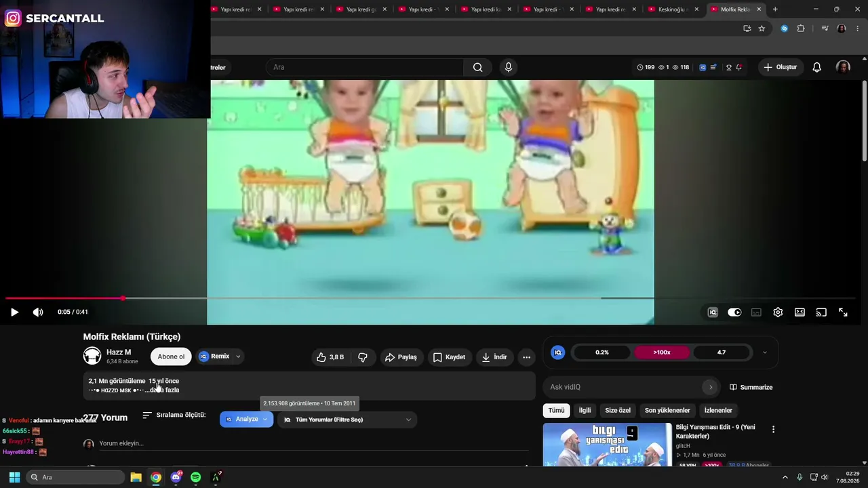Image resolution: width=868 pixels, height=488 pixels.
Task: Select the Tümü filter chip
Action: click(556, 410)
